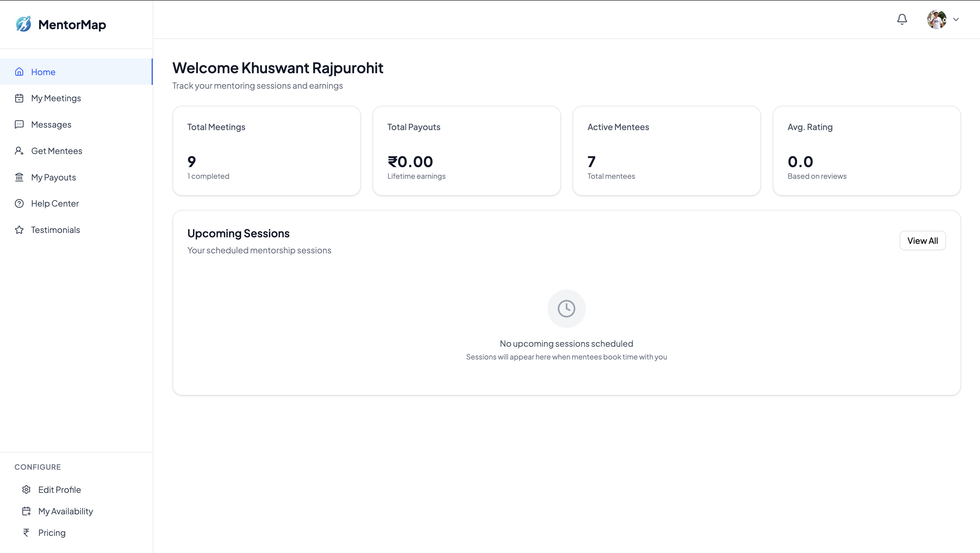This screenshot has width=980, height=553.
Task: Open the Messages section
Action: tap(51, 124)
